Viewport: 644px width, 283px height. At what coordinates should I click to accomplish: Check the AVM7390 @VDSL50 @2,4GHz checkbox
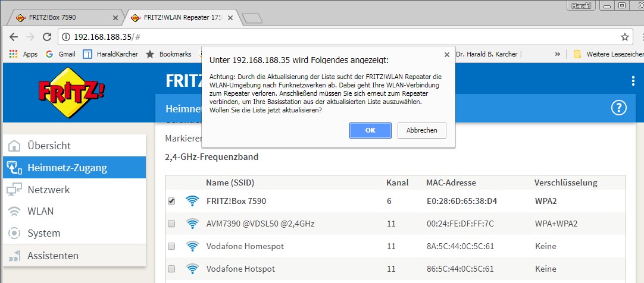pos(171,224)
